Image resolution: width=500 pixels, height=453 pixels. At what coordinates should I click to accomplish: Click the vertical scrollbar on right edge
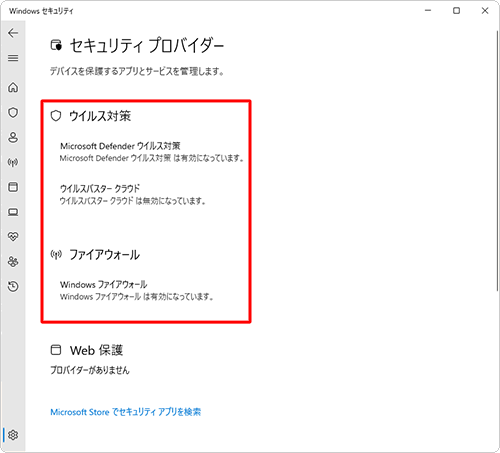[497, 161]
